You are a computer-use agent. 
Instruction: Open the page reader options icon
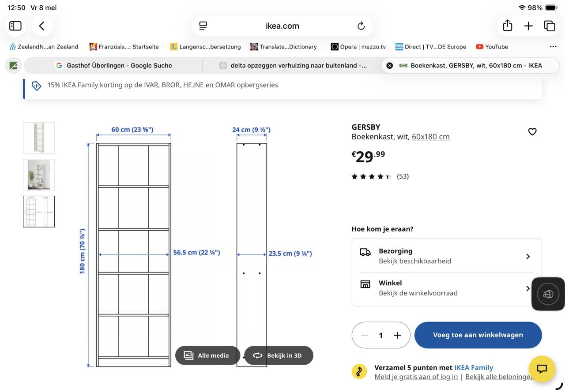pyautogui.click(x=203, y=26)
